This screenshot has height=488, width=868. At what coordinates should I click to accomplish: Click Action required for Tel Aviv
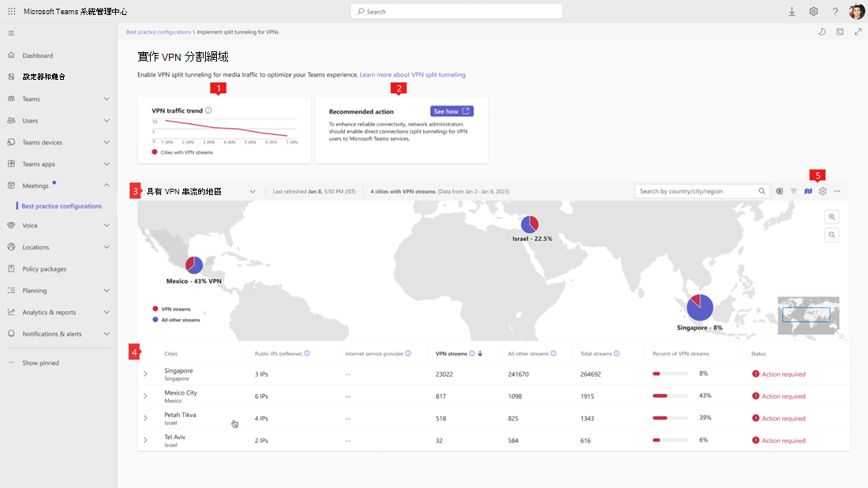point(779,441)
